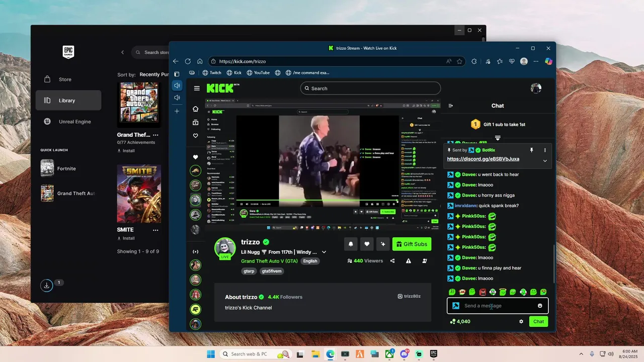Add a new tab with vertical tabs plus

tap(177, 111)
